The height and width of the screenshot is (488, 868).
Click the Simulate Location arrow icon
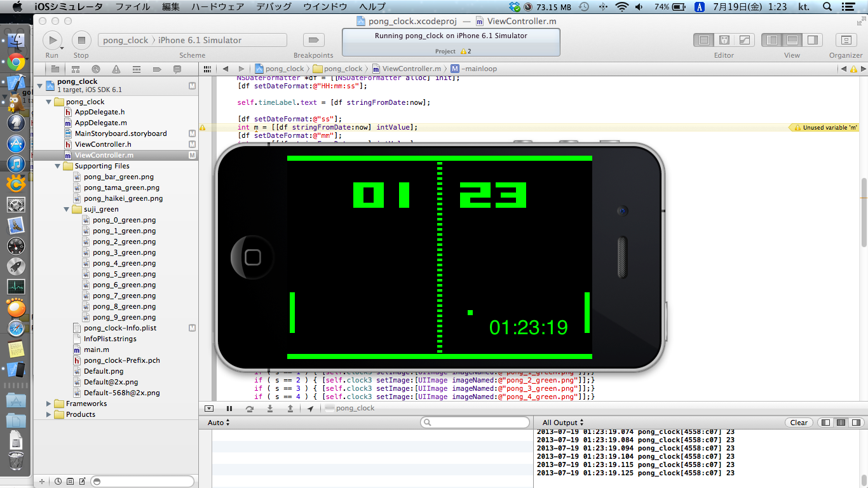pyautogui.click(x=311, y=409)
